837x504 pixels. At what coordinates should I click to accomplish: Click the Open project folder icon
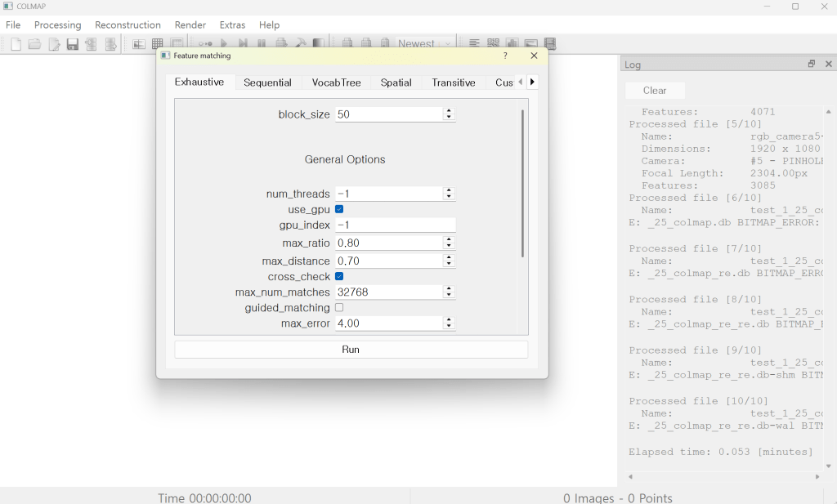(34, 44)
